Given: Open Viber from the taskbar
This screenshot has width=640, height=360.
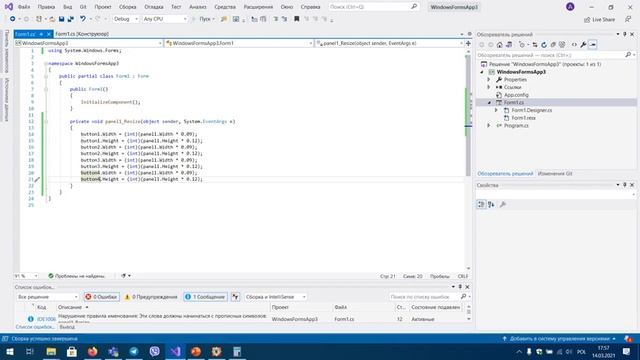Looking at the screenshot, I should (x=155, y=351).
